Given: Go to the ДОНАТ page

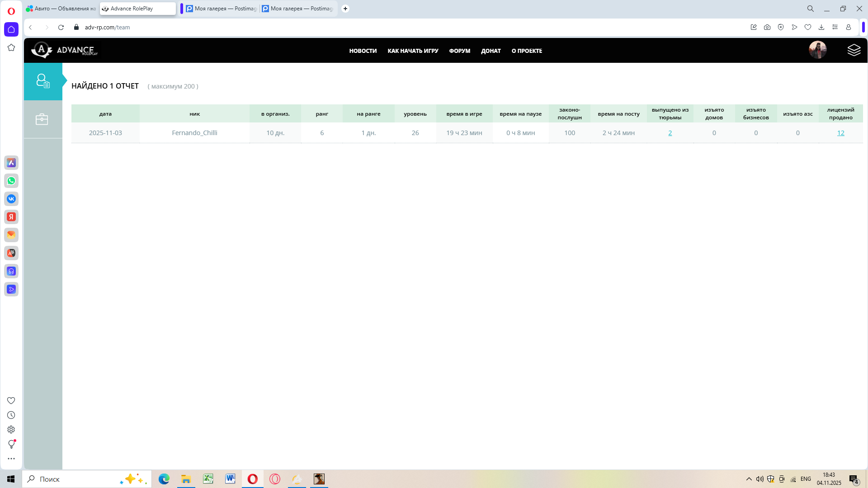Looking at the screenshot, I should [491, 51].
